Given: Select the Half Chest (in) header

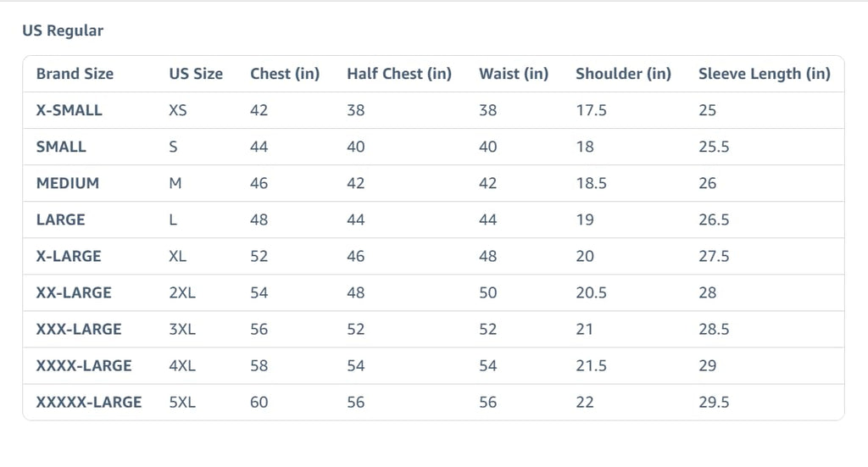Looking at the screenshot, I should click(x=399, y=74).
